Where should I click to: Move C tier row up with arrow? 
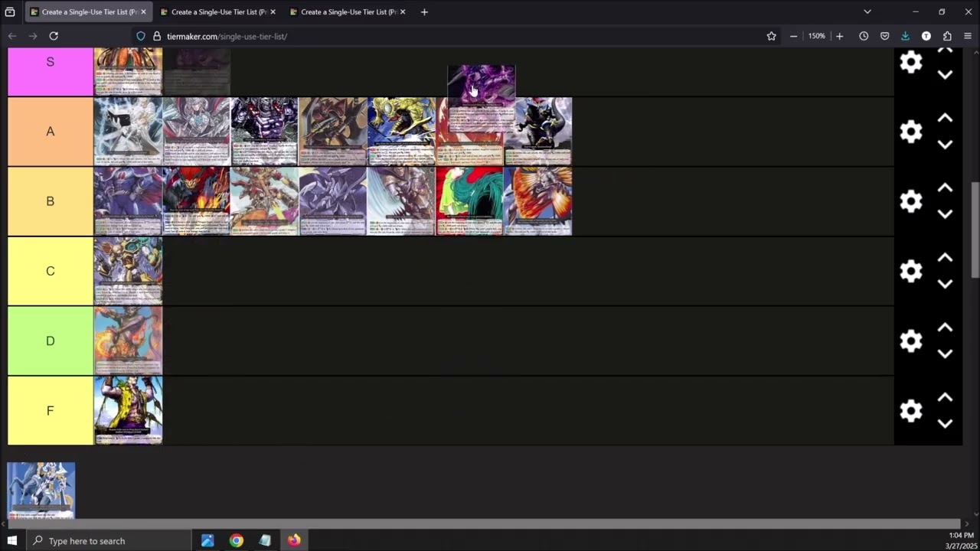pyautogui.click(x=945, y=257)
